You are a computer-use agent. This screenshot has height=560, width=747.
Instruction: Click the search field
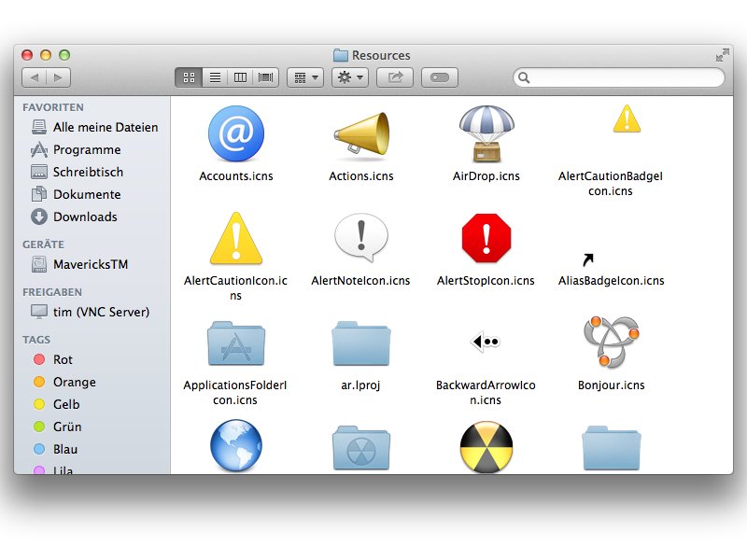coord(619,77)
